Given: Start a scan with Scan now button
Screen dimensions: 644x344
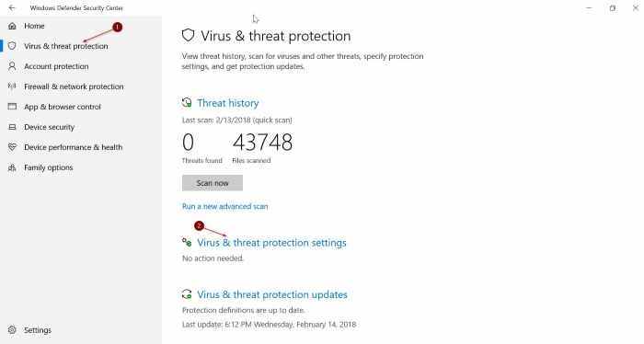Looking at the screenshot, I should (x=213, y=183).
